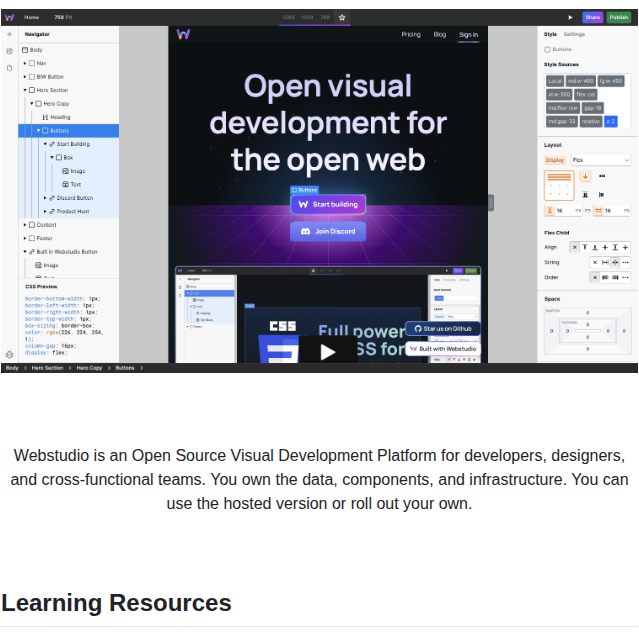Click the flex wrap dots icon in Layout

(602, 176)
